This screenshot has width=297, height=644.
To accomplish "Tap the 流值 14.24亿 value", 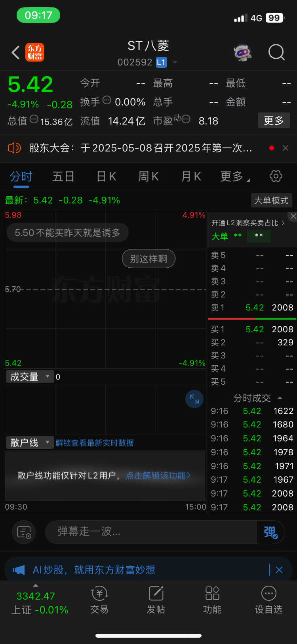I will (x=127, y=121).
